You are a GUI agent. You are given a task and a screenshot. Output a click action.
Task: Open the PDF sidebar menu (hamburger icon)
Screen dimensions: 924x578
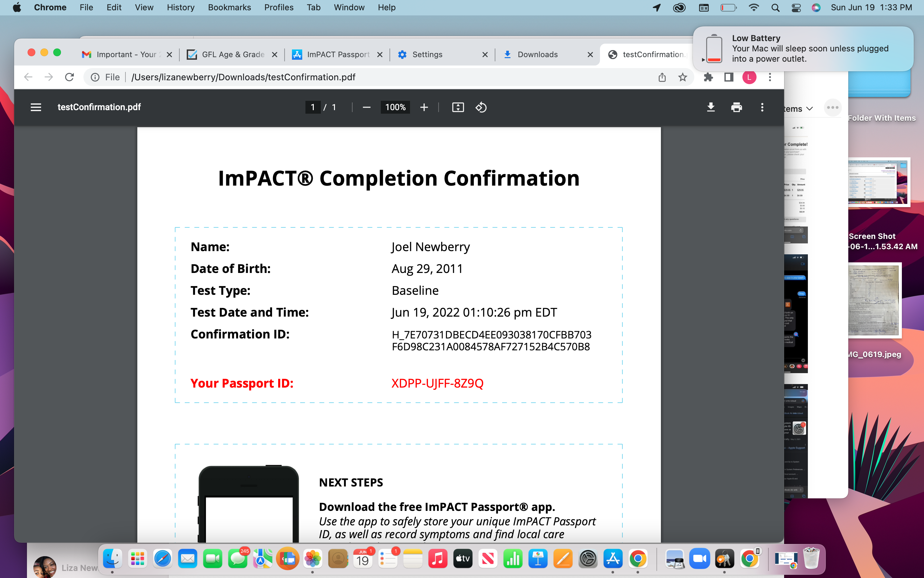pos(36,108)
